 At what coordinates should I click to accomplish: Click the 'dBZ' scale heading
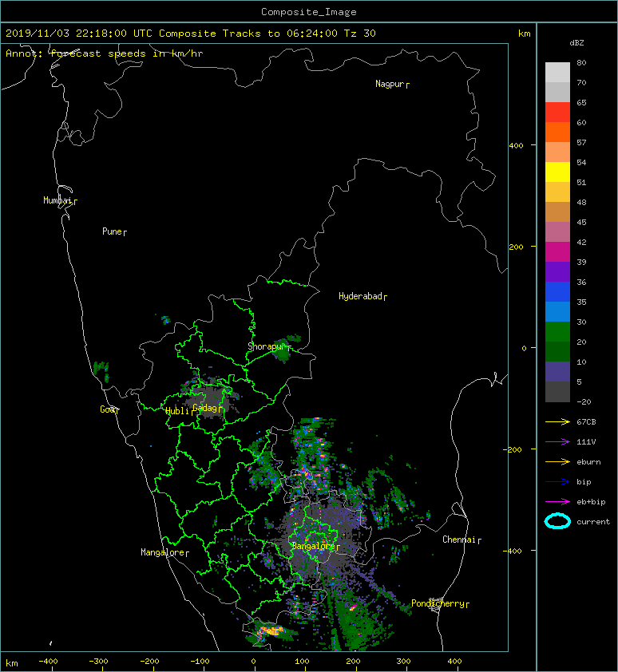(576, 43)
